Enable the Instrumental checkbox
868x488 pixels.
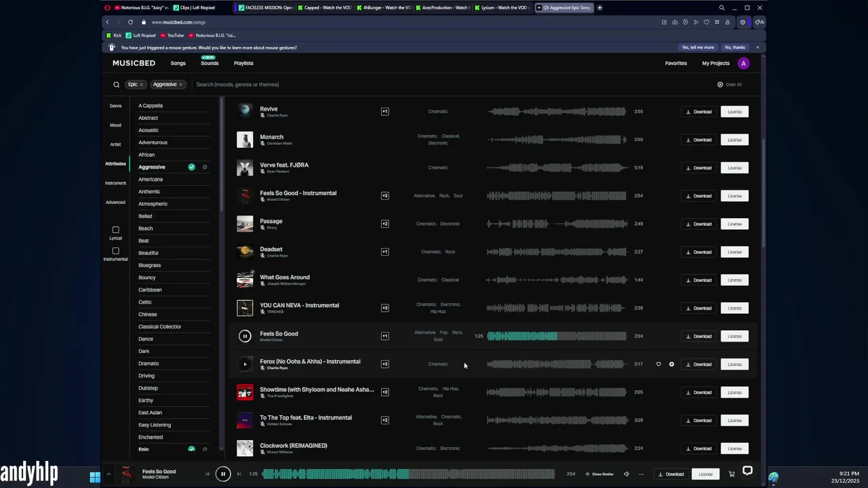click(x=115, y=251)
